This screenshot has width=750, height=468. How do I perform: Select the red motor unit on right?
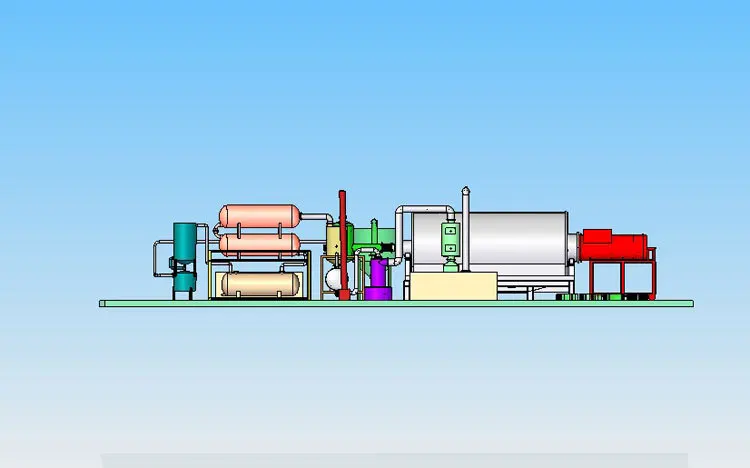(x=613, y=245)
